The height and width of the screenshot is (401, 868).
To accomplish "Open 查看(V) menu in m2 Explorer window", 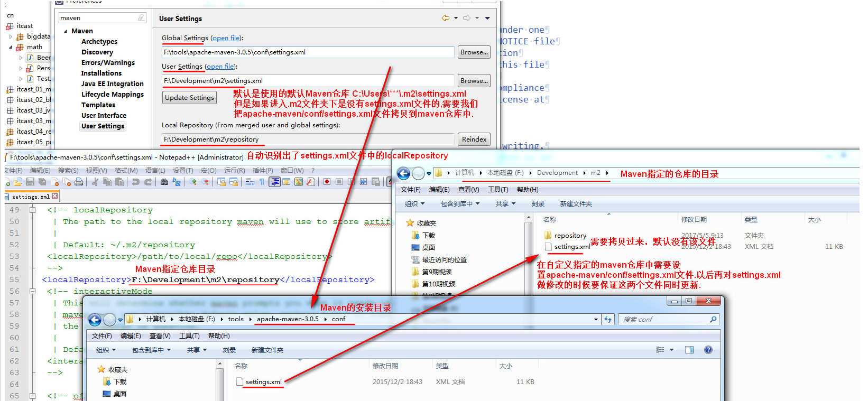I will (x=468, y=190).
